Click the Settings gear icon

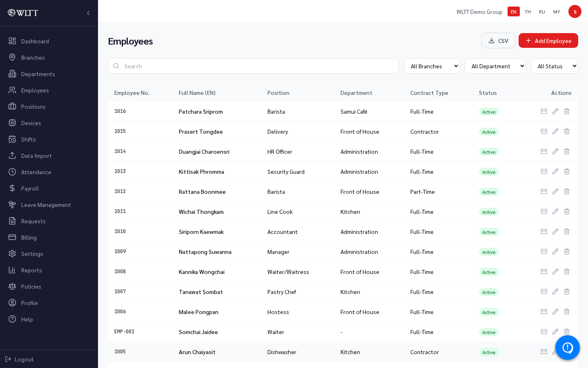pyautogui.click(x=12, y=254)
